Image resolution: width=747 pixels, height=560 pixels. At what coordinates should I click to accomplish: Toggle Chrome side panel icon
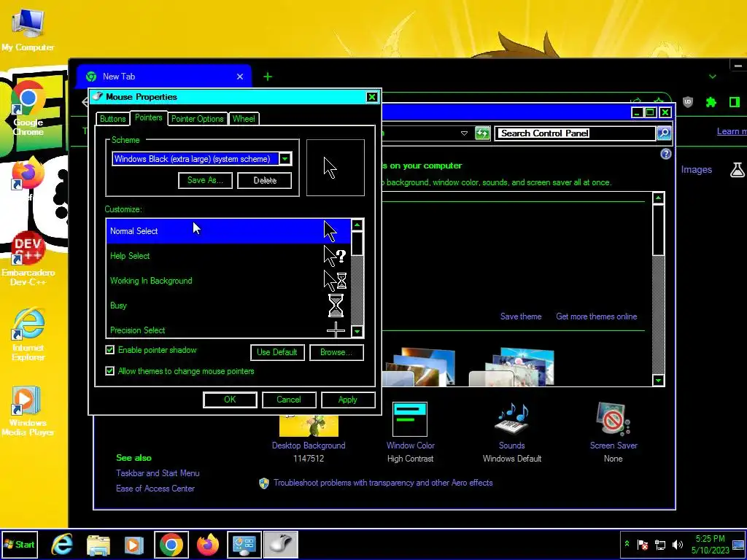[x=735, y=102]
